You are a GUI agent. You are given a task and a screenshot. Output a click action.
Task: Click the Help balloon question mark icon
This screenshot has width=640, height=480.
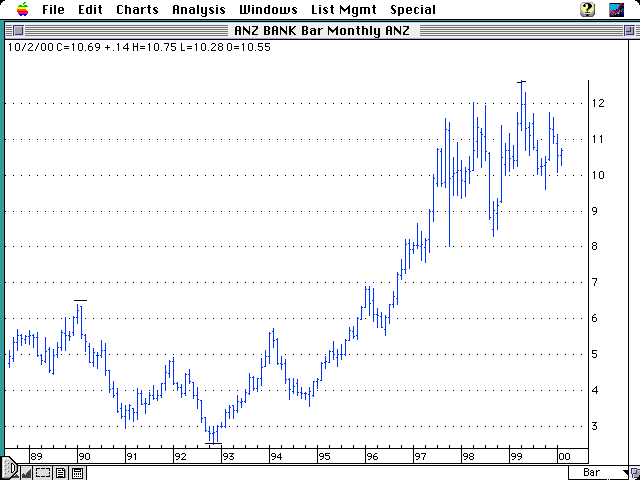point(587,9)
